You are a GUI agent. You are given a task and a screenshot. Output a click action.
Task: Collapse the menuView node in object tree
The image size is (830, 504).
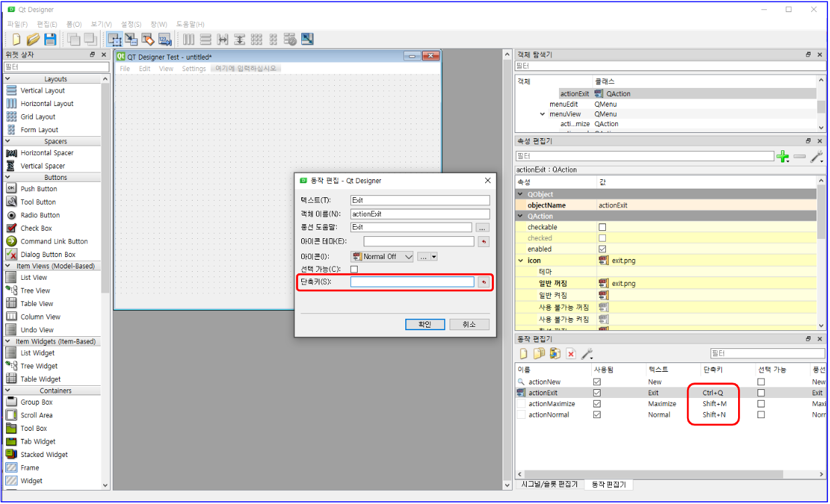coord(543,114)
